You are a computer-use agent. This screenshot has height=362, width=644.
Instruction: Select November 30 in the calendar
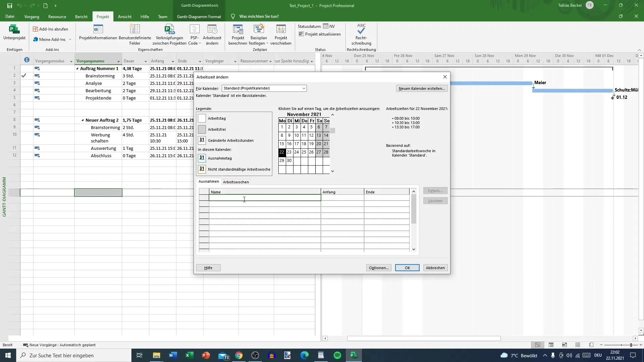(289, 161)
